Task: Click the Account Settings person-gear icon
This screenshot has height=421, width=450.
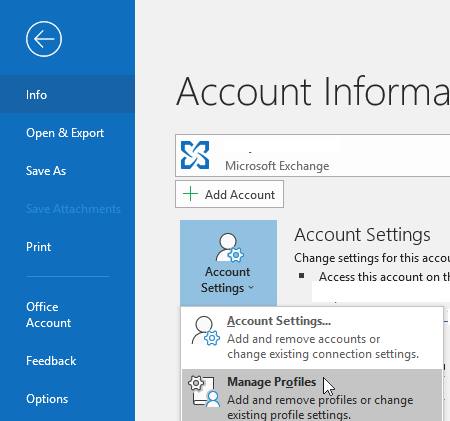Action: pyautogui.click(x=229, y=247)
